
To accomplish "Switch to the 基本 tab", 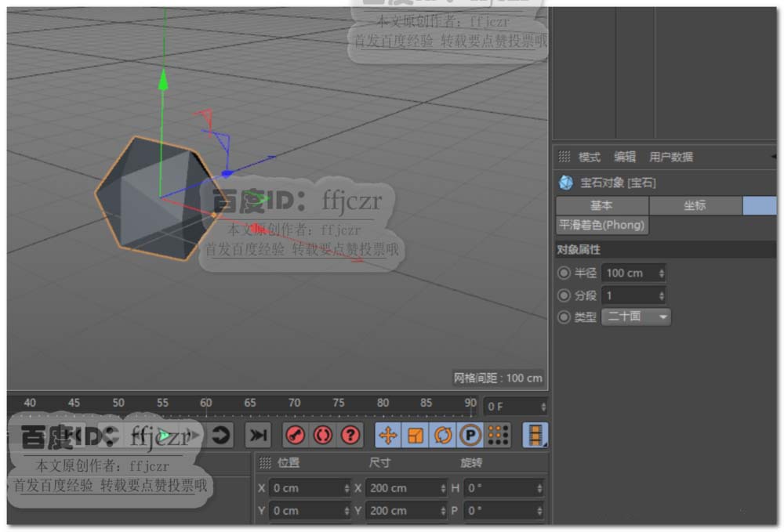I will tap(602, 205).
